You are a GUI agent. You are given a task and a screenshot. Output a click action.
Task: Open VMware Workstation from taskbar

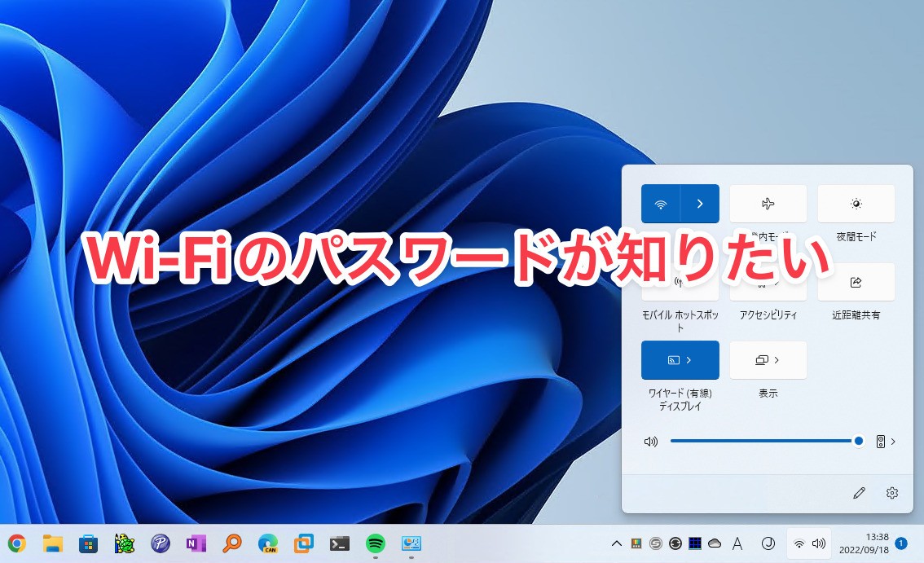pyautogui.click(x=304, y=543)
